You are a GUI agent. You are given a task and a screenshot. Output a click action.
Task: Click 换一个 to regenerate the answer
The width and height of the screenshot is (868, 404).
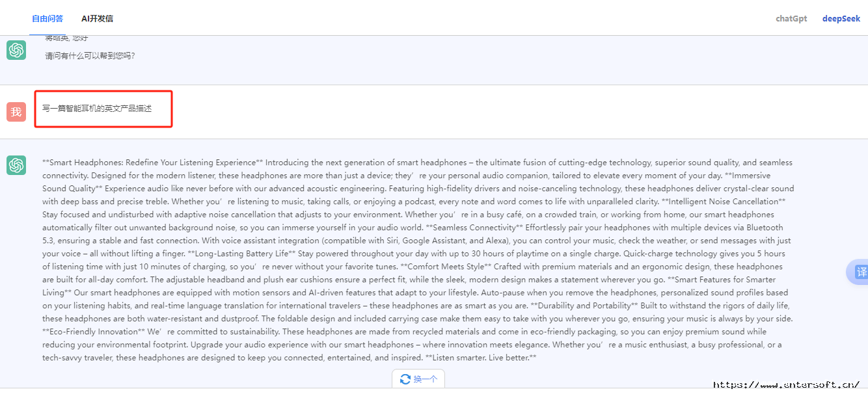pos(418,379)
